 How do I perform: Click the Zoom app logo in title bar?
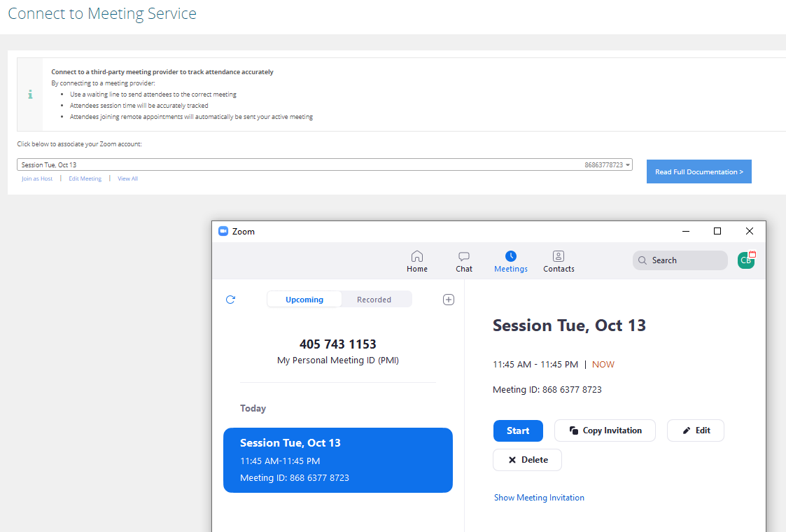tap(223, 231)
